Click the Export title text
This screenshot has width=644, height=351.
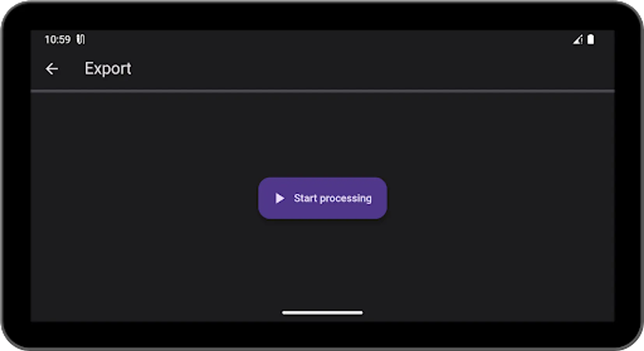coord(108,69)
